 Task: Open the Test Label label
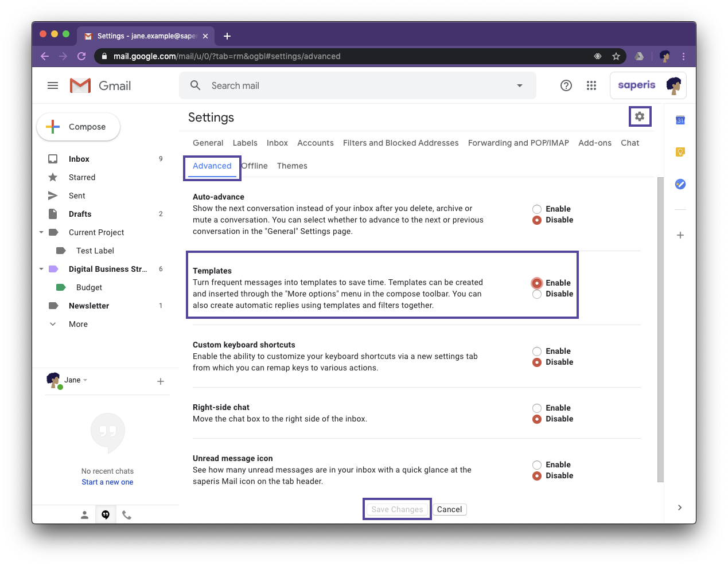[95, 251]
